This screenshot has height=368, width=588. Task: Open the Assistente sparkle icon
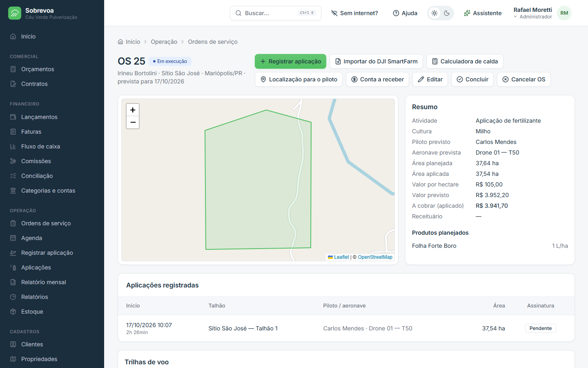tap(467, 13)
